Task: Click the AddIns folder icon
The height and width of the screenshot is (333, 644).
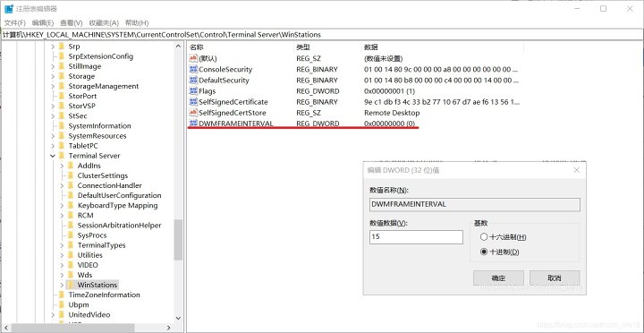Action: click(71, 166)
